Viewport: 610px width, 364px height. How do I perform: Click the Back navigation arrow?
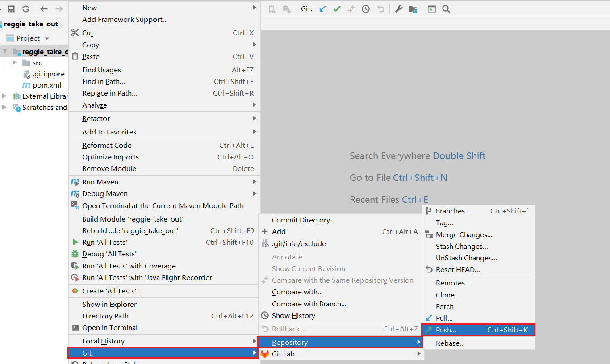(x=44, y=9)
